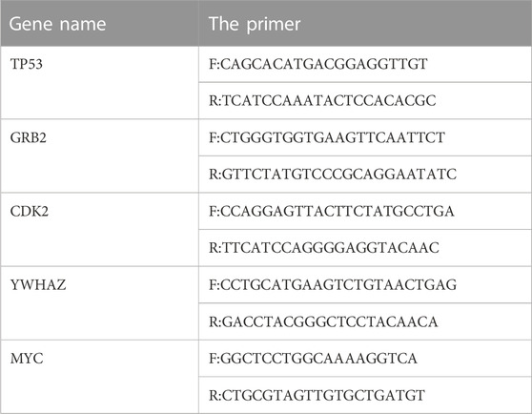The image size is (532, 414).
Task: Select the MYC gene cell
Action: 99,377
